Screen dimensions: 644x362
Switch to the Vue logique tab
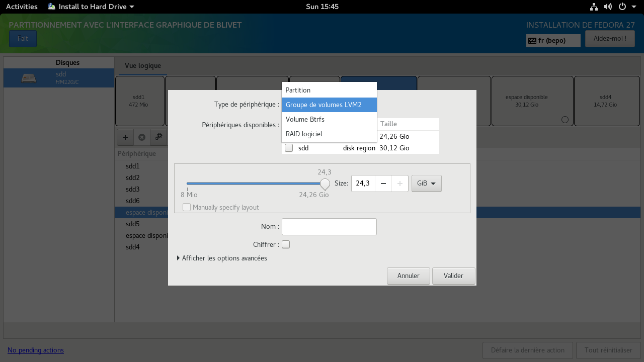coord(143,66)
